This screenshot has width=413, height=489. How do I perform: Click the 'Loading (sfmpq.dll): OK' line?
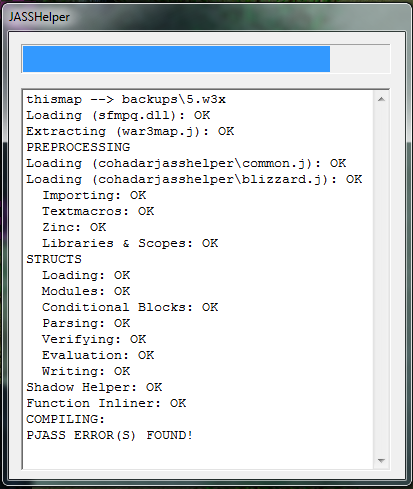click(118, 115)
